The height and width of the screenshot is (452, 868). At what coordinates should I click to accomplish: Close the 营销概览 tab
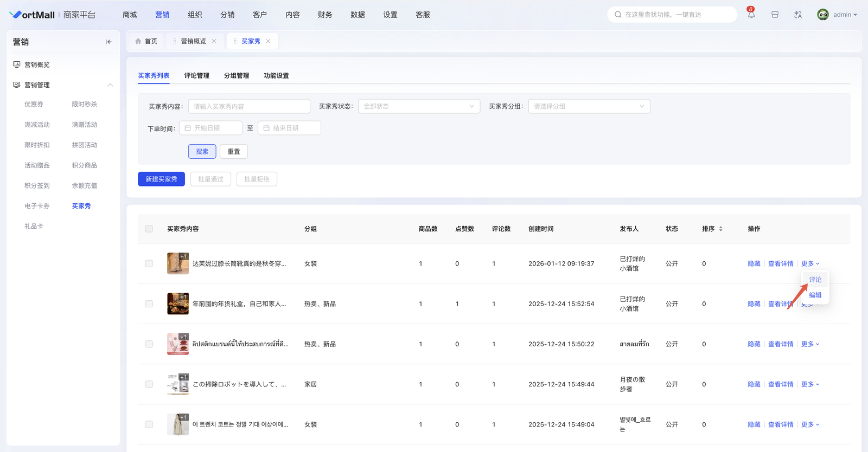[214, 41]
